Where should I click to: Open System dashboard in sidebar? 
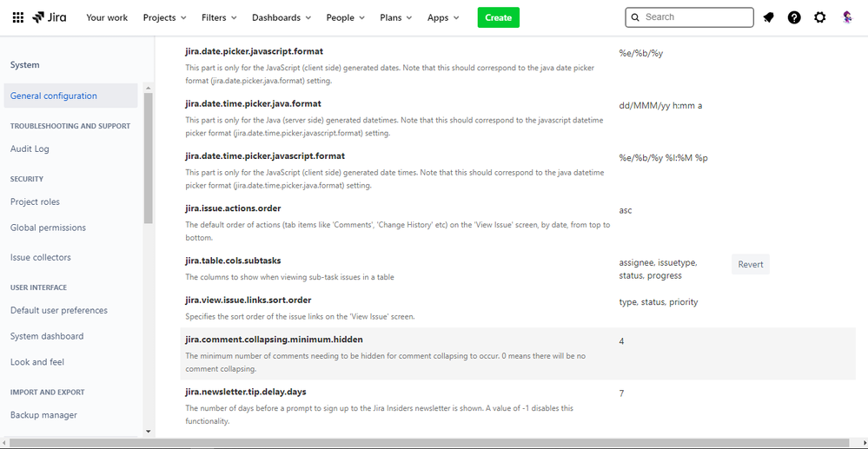(47, 336)
